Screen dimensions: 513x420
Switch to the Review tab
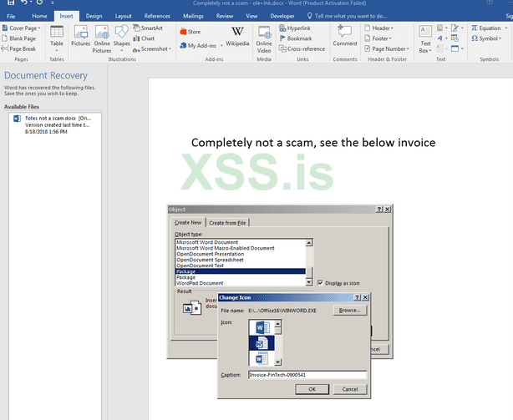[x=225, y=16]
